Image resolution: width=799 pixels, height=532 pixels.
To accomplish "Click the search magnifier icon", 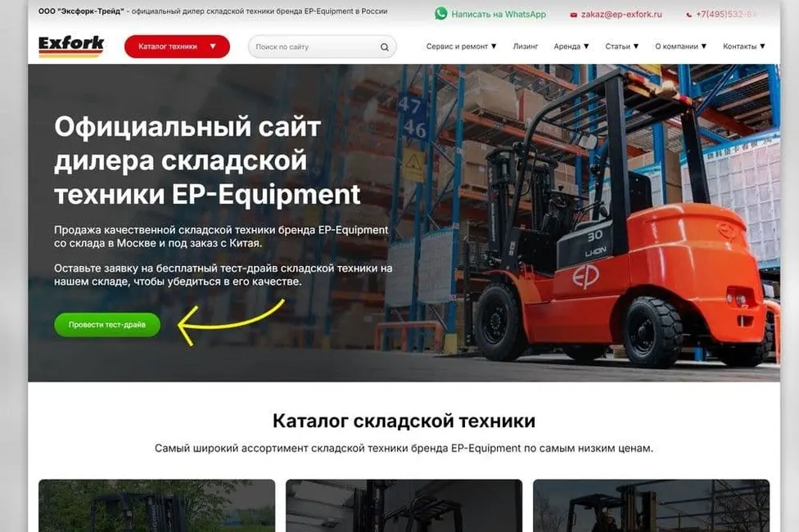I will pos(385,47).
